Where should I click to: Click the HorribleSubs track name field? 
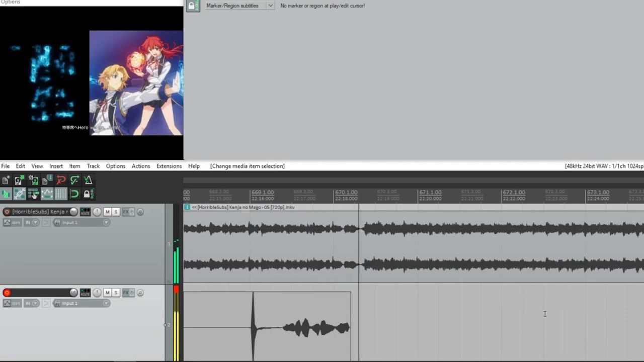click(x=40, y=212)
